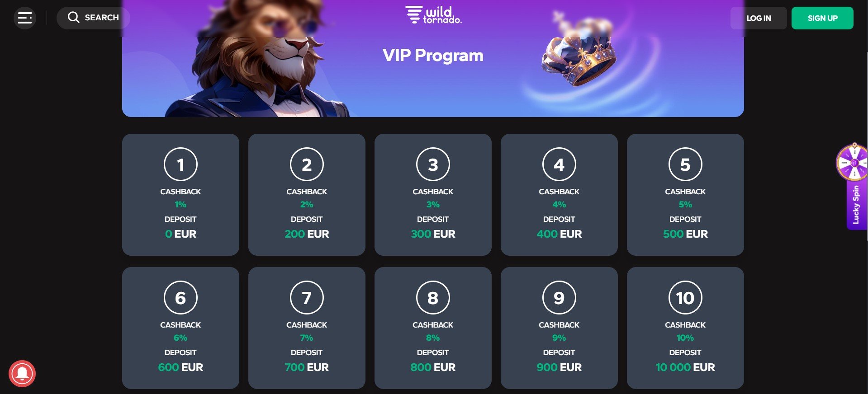This screenshot has width=868, height=394.
Task: Click the red notification bell icon
Action: point(22,374)
